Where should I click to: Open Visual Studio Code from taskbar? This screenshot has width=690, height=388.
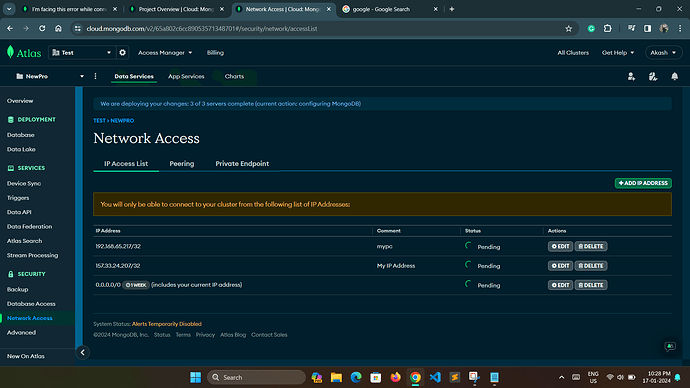(x=435, y=377)
